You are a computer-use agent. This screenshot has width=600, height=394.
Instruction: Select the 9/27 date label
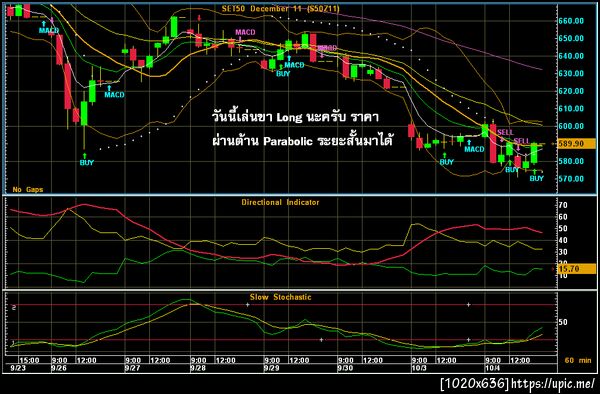pos(131,368)
